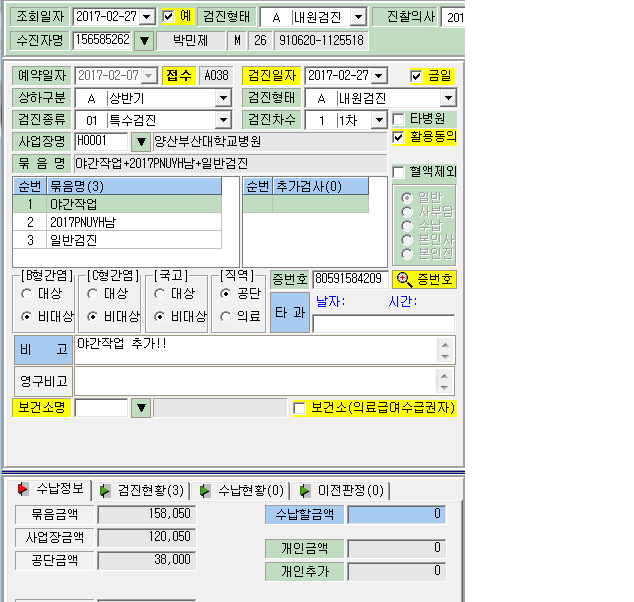Open the 수납정보 tab with red arrow
Screen dimensions: 634x602
(x=51, y=489)
